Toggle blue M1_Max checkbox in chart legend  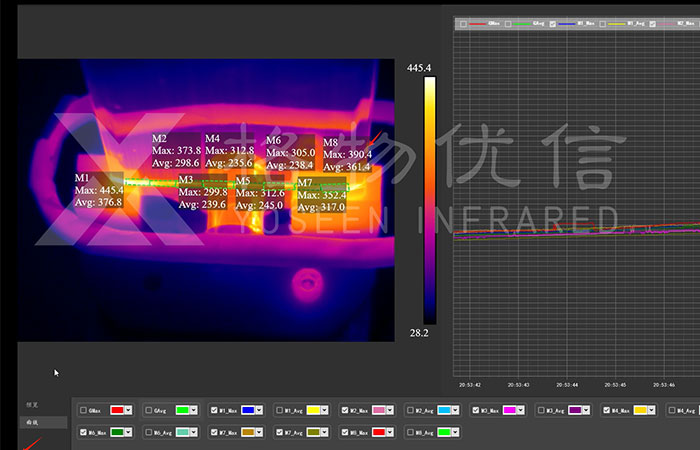(553, 23)
